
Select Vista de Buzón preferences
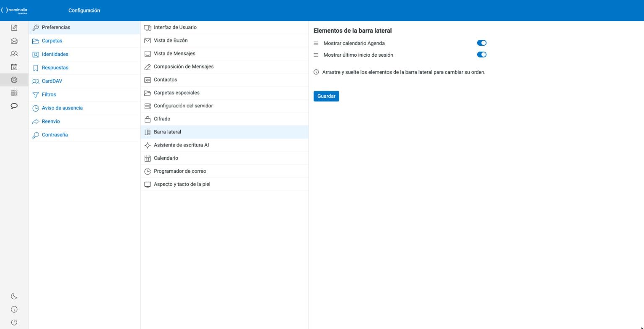click(x=224, y=40)
